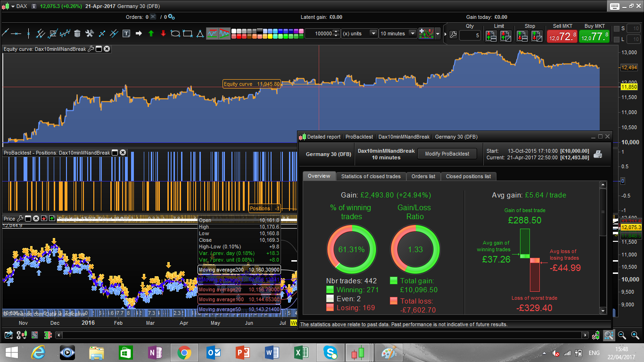Click the trash can delete objects icon
Image resolution: width=644 pixels, height=362 pixels.
[x=77, y=33]
